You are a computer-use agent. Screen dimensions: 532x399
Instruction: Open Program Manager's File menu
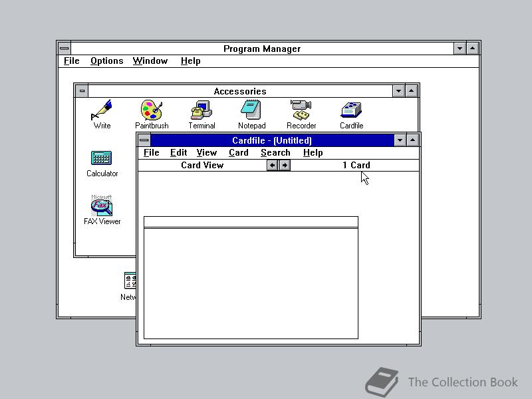tap(72, 61)
